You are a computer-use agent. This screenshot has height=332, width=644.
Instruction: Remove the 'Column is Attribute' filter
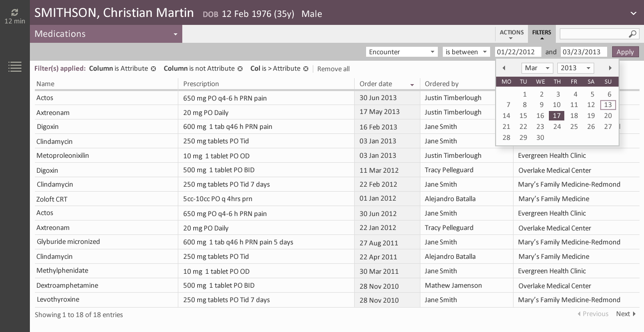point(153,69)
